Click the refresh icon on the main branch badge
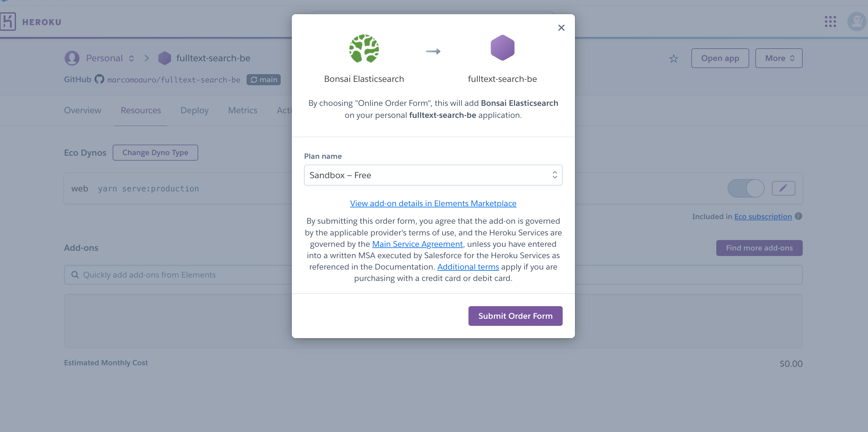 [254, 79]
